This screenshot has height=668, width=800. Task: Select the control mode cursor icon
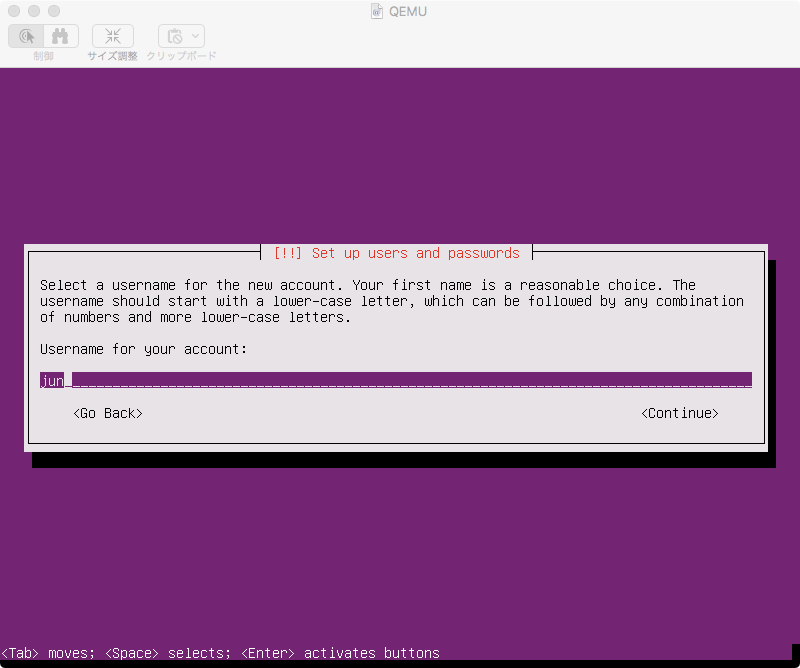pos(26,36)
